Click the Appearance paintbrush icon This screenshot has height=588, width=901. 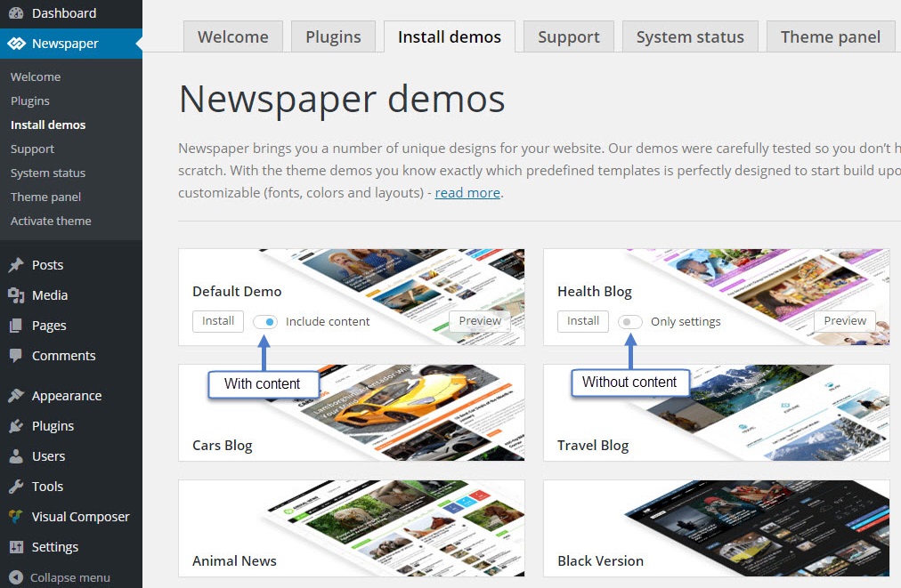pos(16,396)
